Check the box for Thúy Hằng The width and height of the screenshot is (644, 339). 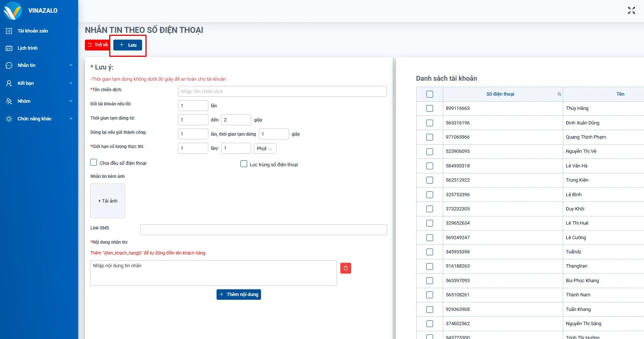pos(429,108)
